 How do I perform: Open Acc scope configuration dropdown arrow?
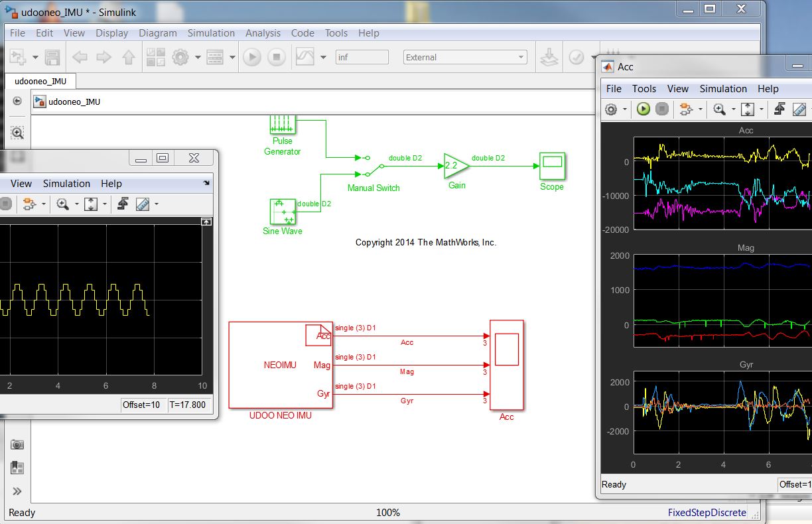click(x=624, y=110)
